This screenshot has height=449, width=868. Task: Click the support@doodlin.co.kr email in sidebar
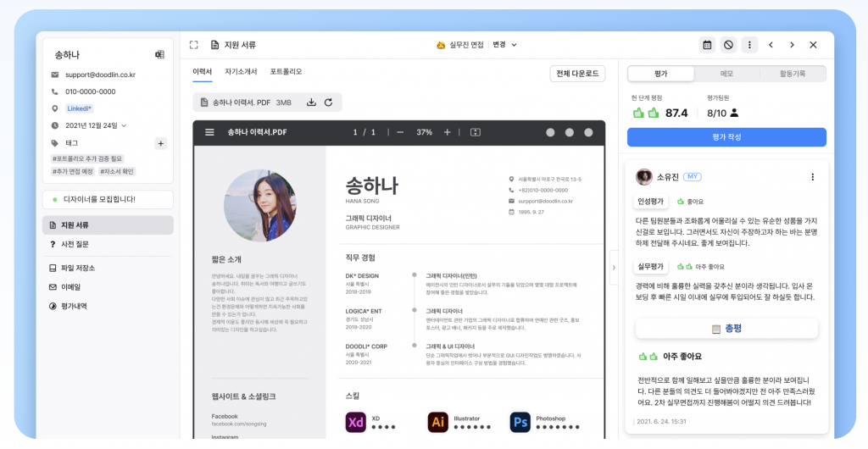(100, 75)
